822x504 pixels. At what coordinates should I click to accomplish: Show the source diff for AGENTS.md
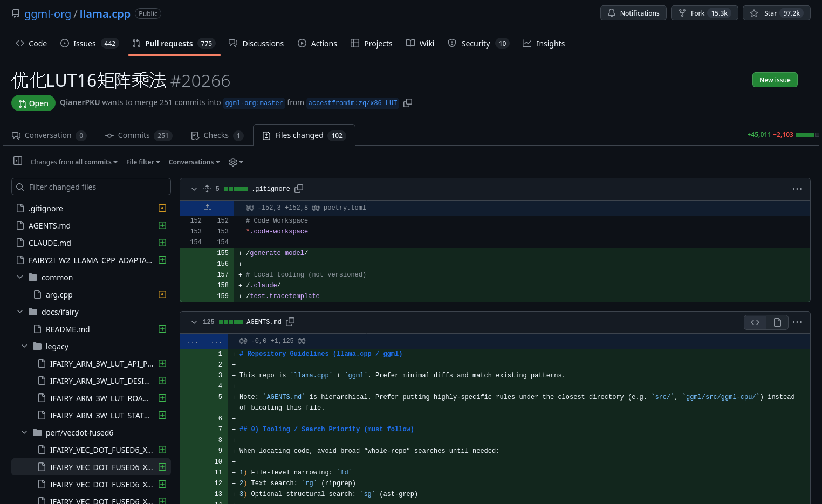click(755, 322)
